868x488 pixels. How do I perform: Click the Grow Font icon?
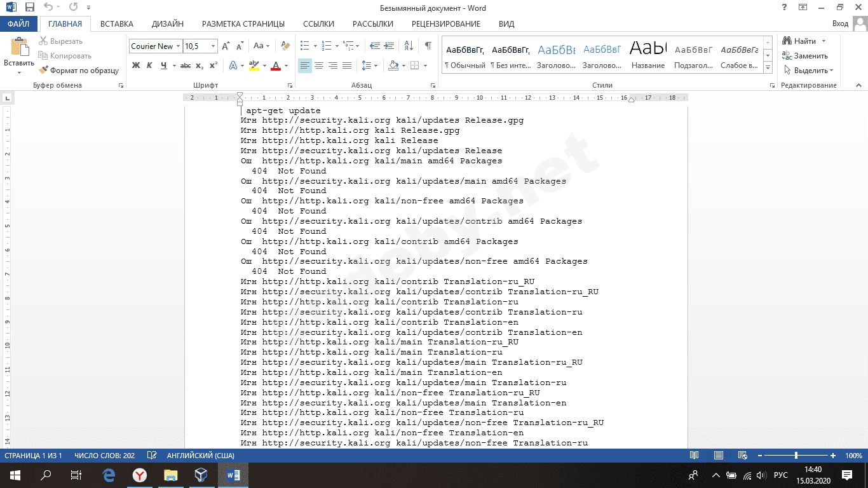tap(226, 46)
